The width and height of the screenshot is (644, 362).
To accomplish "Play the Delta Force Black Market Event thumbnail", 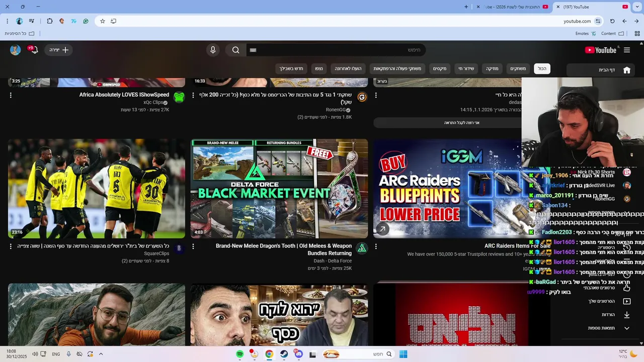I will (x=279, y=189).
